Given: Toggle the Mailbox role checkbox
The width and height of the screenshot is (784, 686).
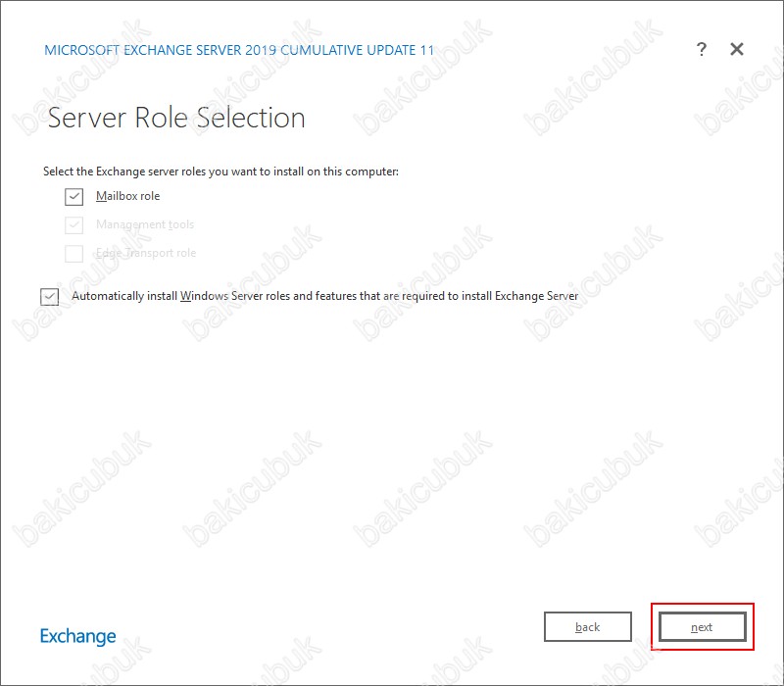Looking at the screenshot, I should 74,197.
